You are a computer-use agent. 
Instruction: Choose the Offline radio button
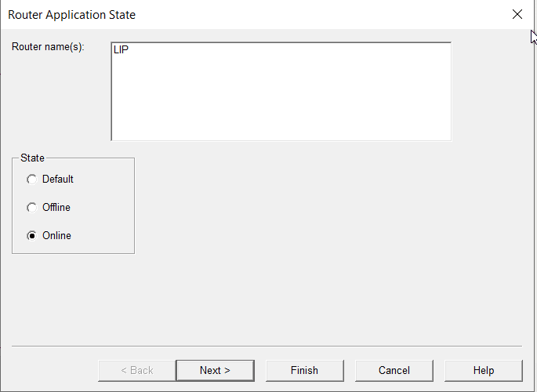pos(32,208)
